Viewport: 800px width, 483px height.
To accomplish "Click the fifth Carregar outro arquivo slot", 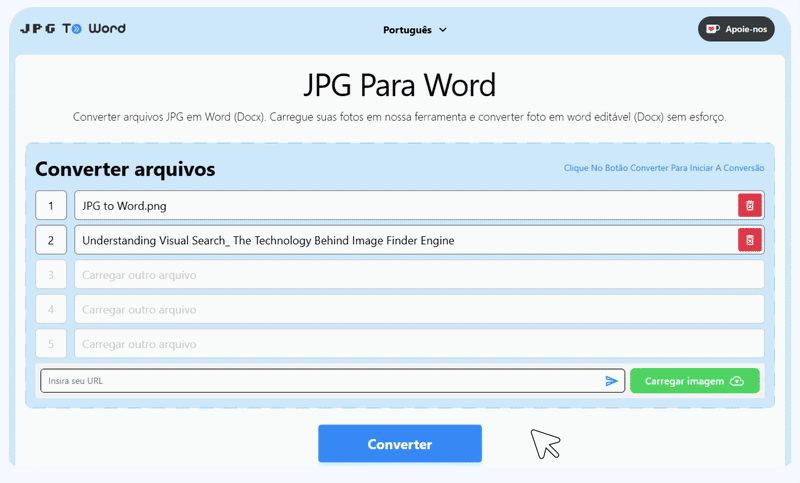I will (x=419, y=344).
